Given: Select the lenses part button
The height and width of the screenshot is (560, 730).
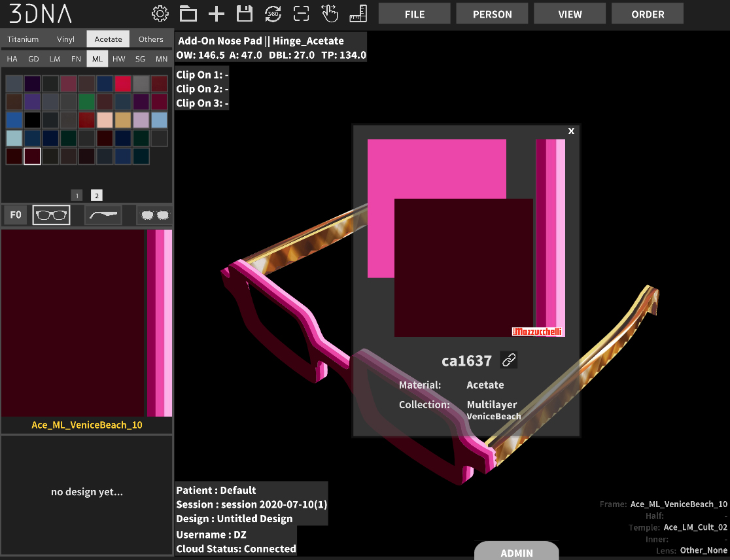Looking at the screenshot, I should [x=155, y=215].
